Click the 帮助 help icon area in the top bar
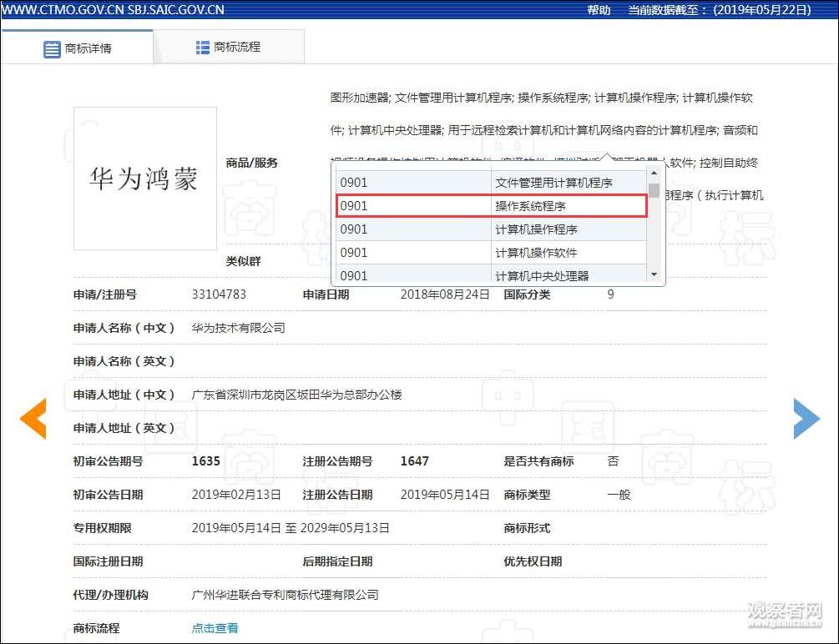839x644 pixels. click(599, 10)
